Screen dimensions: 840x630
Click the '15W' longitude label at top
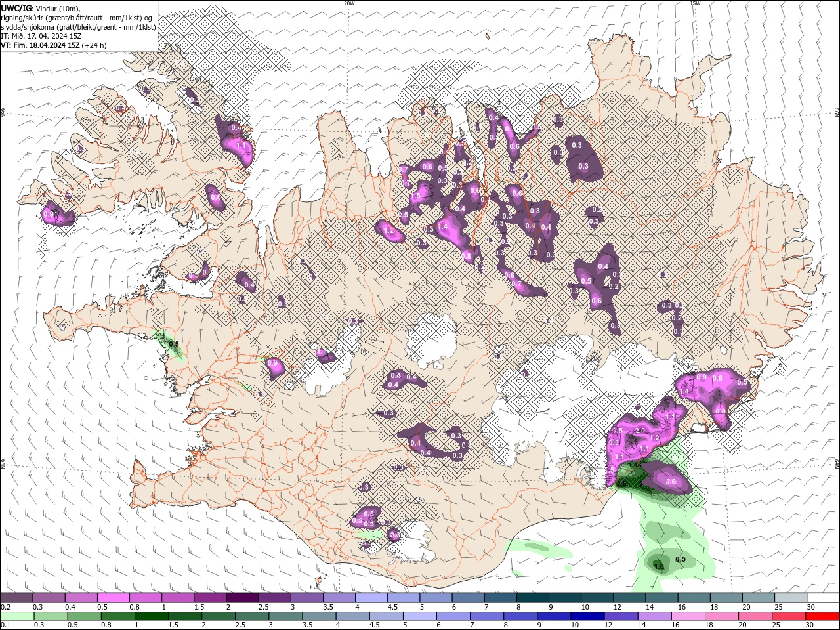[695, 3]
